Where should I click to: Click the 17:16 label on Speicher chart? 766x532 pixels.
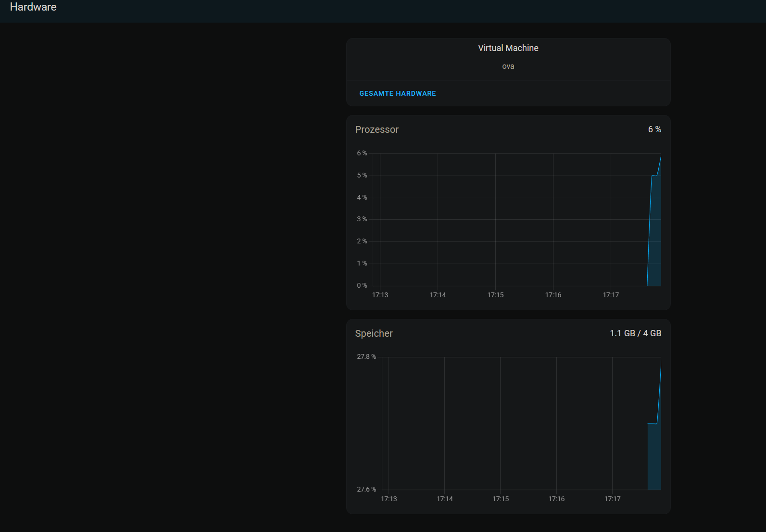pyautogui.click(x=556, y=499)
